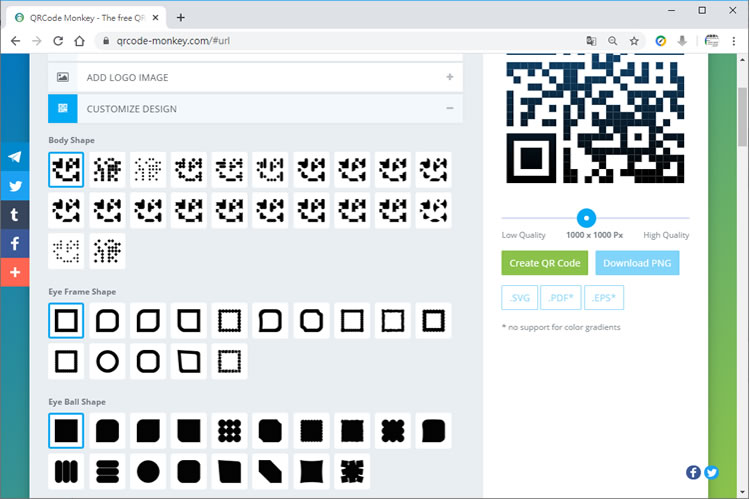The width and height of the screenshot is (750, 499).
Task: Open the translate page icon in address bar
Action: click(591, 41)
